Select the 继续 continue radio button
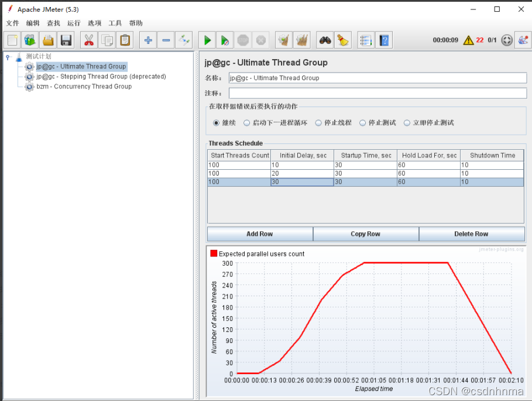Image resolution: width=532 pixels, height=401 pixels. point(216,123)
